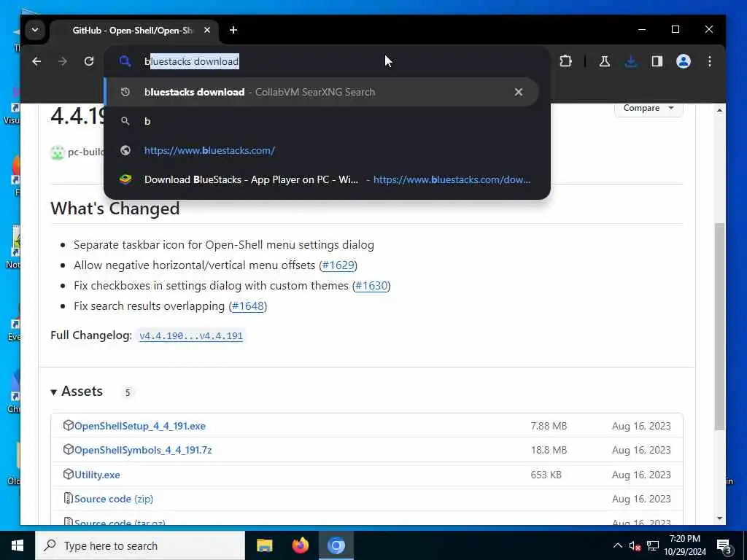Show the Downloads tray icon
This screenshot has height=560, width=747.
tap(631, 61)
